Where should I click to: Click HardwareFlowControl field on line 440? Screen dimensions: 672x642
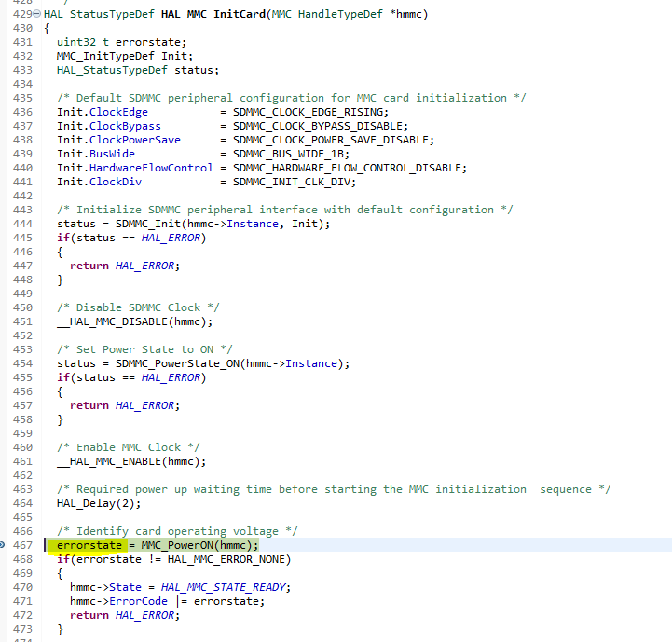click(151, 168)
